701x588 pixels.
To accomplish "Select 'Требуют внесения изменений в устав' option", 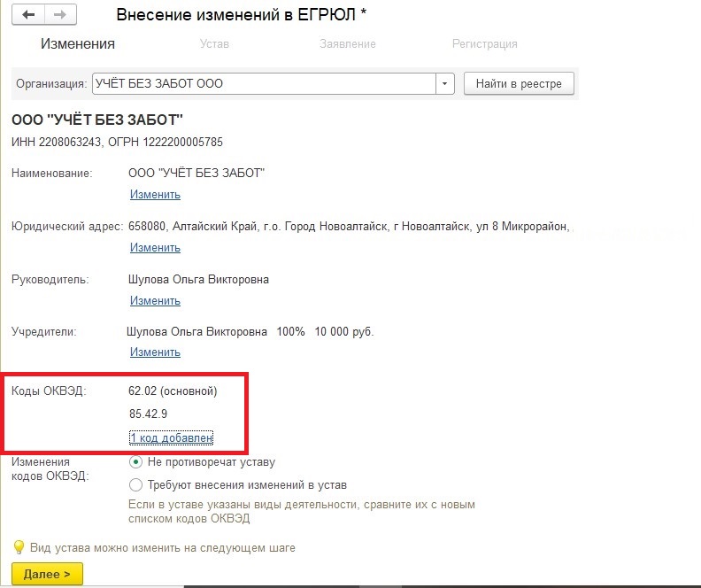I will click(135, 484).
